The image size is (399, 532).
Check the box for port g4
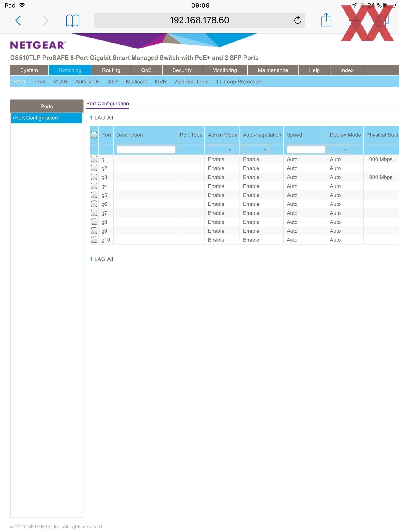94,186
